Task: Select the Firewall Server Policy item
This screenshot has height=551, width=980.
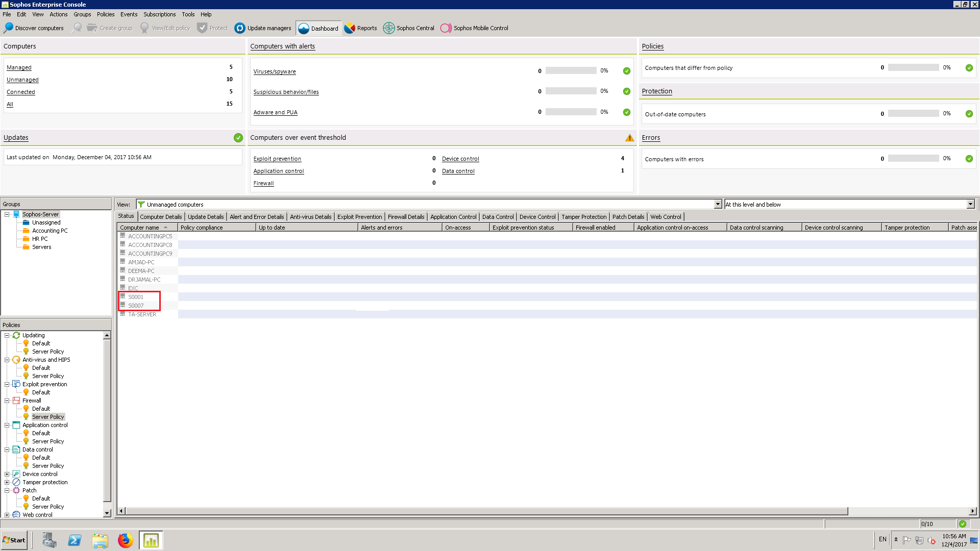Action: [48, 417]
